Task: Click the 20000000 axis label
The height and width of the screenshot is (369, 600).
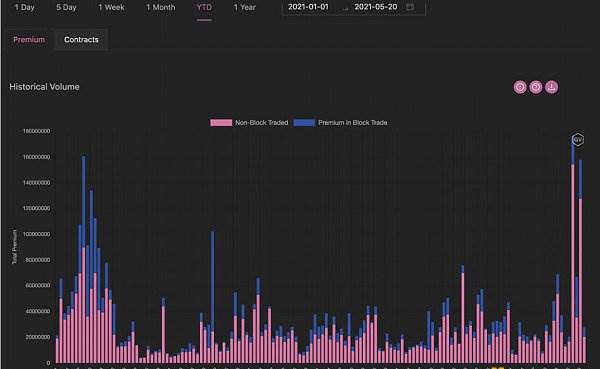Action: point(38,337)
